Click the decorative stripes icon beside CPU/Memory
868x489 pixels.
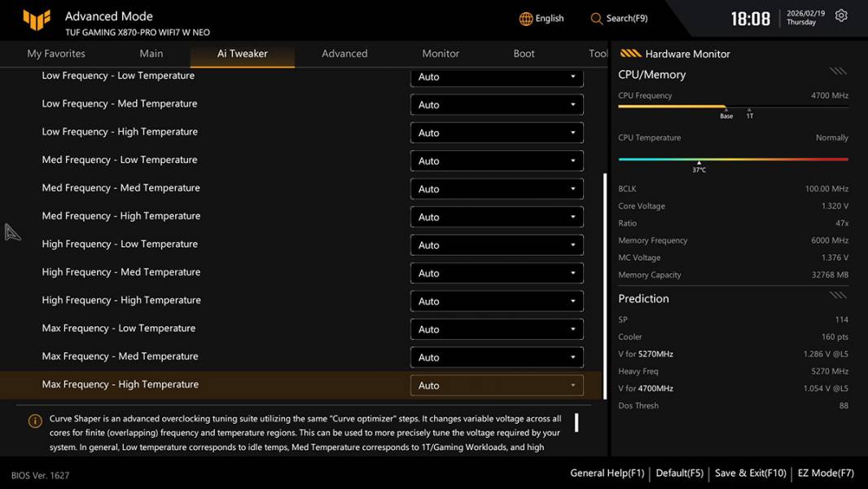click(x=838, y=72)
